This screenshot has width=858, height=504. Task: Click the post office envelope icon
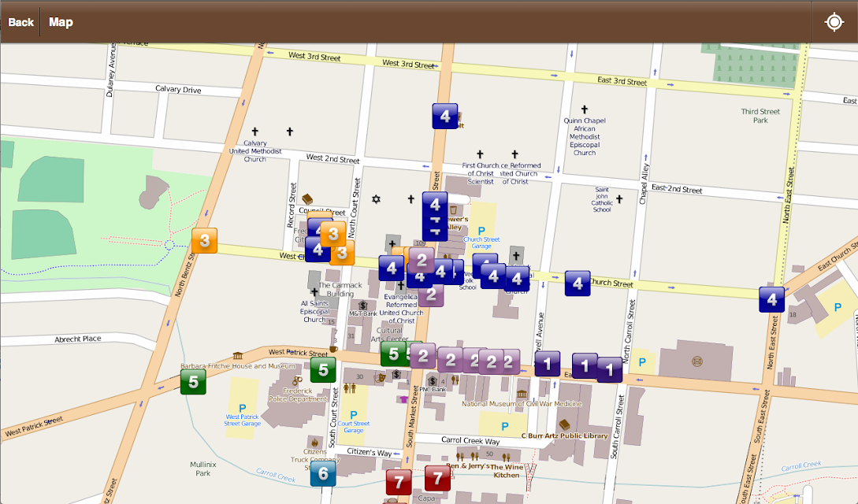pos(697,361)
